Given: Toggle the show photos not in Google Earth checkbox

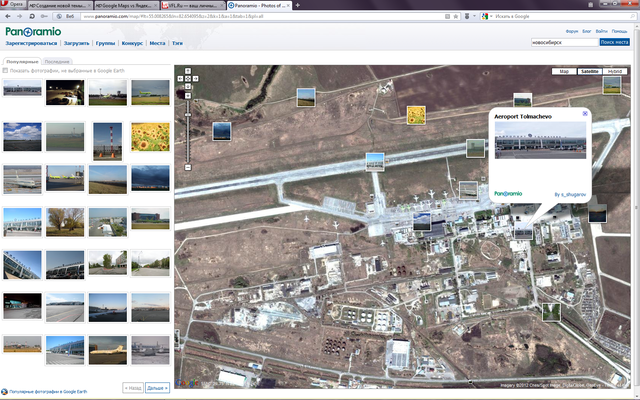Looking at the screenshot, I should point(6,70).
